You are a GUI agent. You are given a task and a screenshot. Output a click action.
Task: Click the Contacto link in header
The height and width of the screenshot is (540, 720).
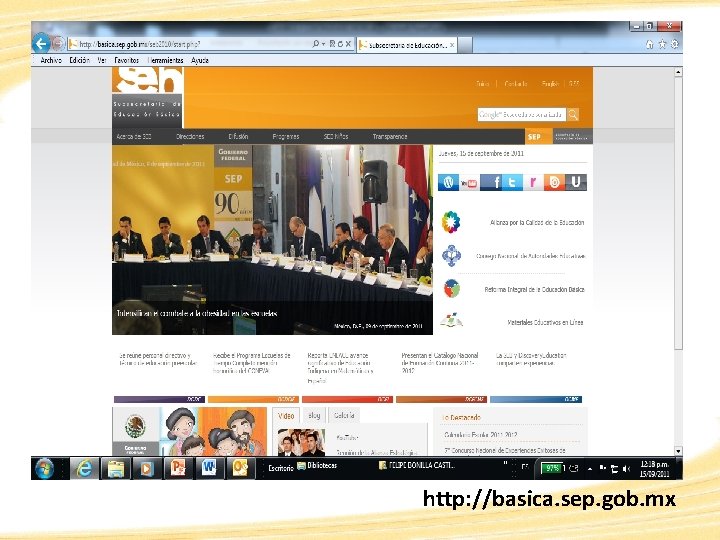[516, 84]
